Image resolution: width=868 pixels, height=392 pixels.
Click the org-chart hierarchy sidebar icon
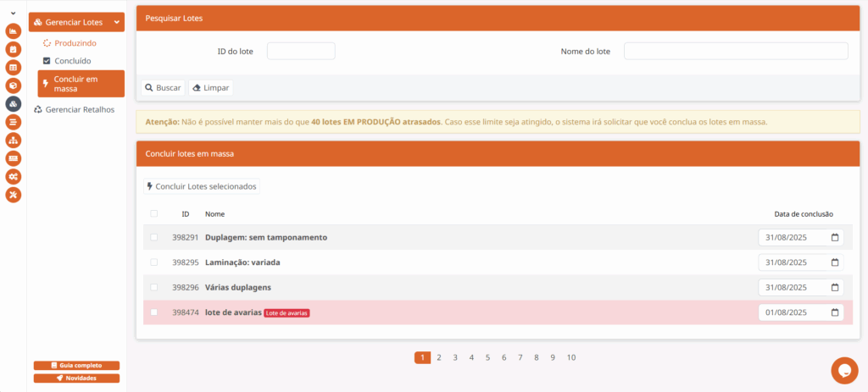[x=13, y=140]
